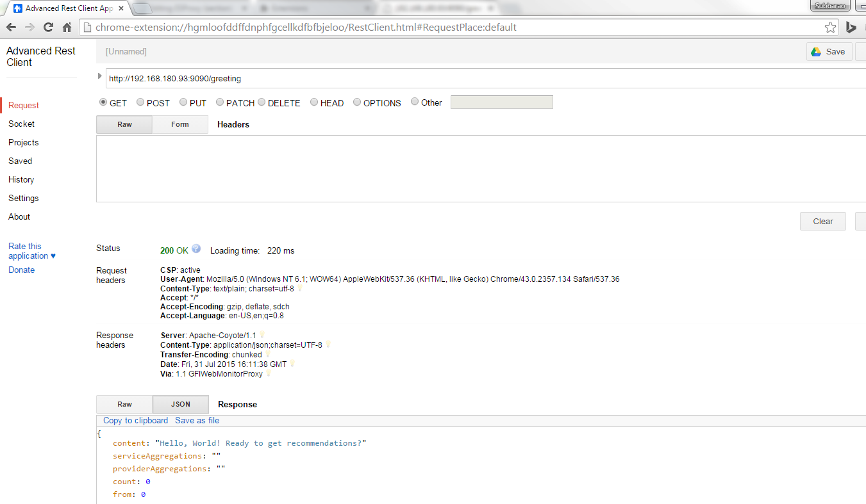Close the Advanced Rest Client browser tab

[x=121, y=8]
